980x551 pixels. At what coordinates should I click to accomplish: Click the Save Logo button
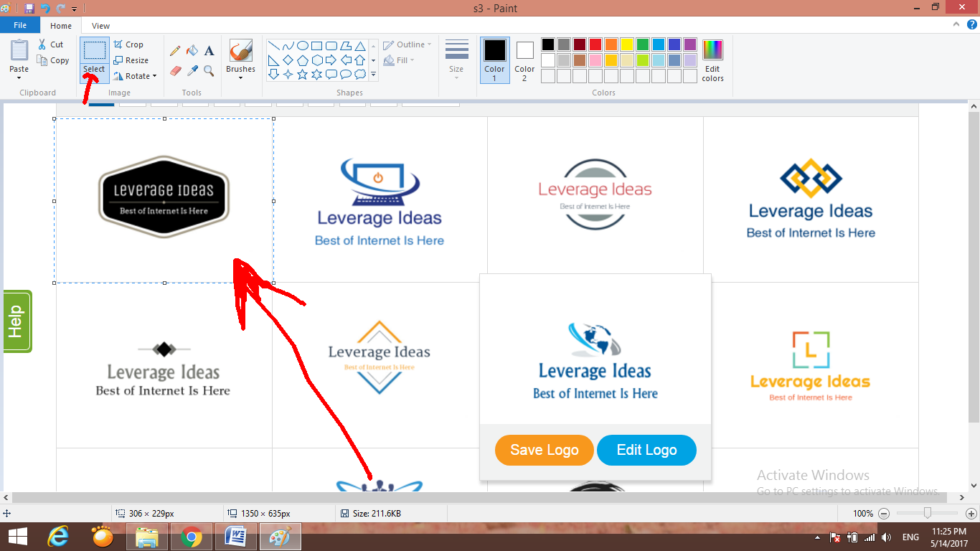[x=544, y=450]
